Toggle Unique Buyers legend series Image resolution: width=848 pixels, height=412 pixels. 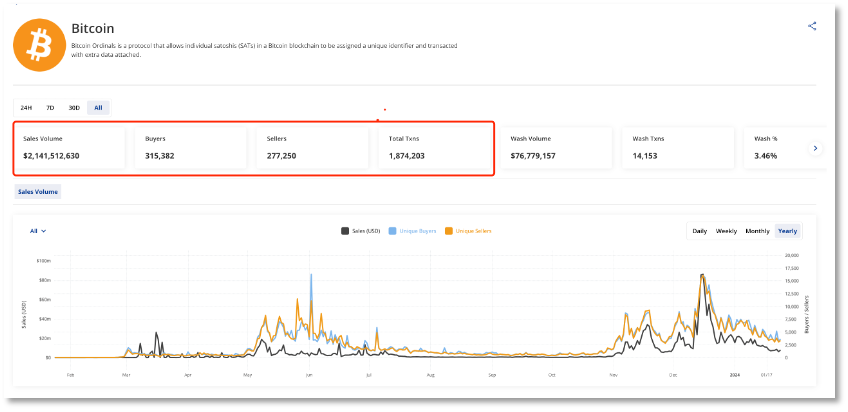pos(413,231)
